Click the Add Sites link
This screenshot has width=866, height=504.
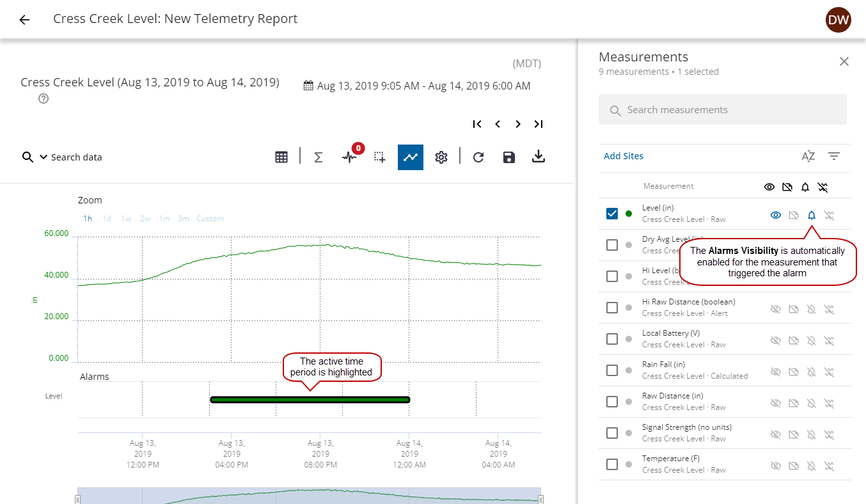coord(624,156)
